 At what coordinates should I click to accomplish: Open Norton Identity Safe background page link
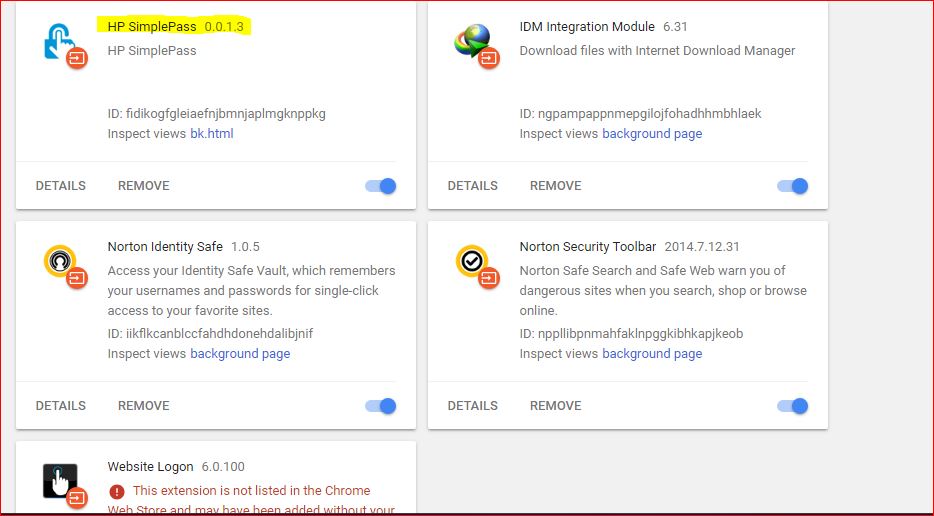click(240, 353)
